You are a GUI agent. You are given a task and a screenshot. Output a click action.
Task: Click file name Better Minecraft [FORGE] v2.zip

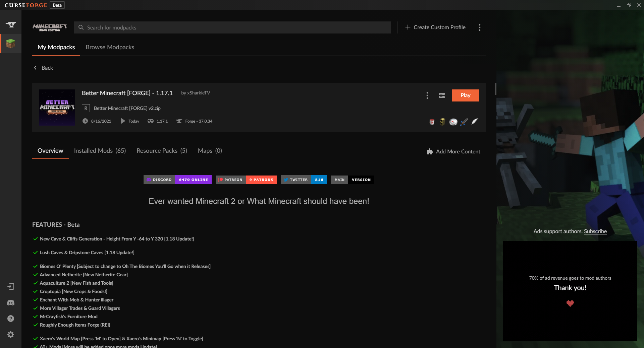tap(127, 108)
